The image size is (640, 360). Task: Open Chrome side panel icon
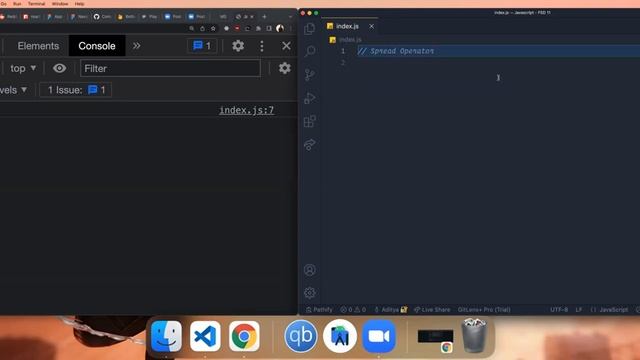click(269, 28)
